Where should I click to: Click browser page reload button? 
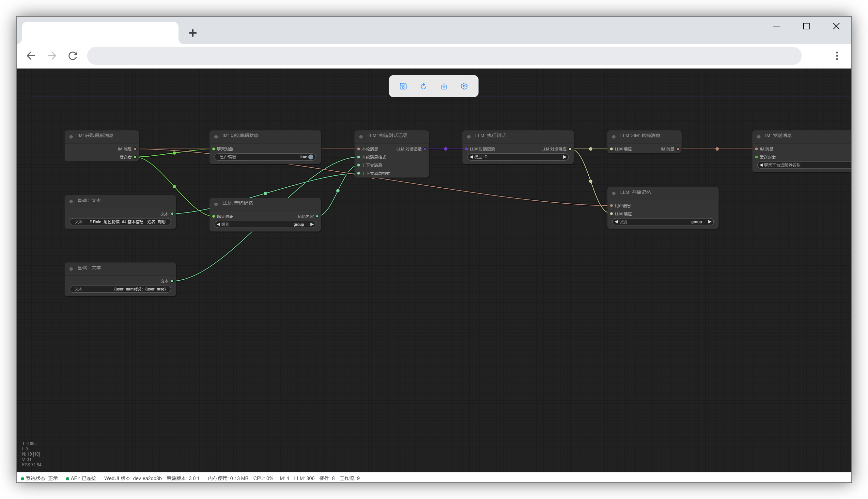73,56
